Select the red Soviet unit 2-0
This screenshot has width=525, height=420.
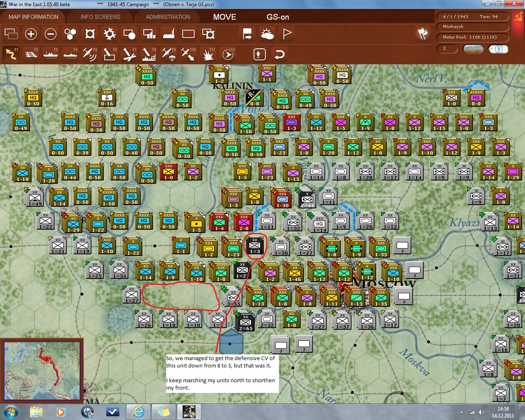click(x=244, y=222)
